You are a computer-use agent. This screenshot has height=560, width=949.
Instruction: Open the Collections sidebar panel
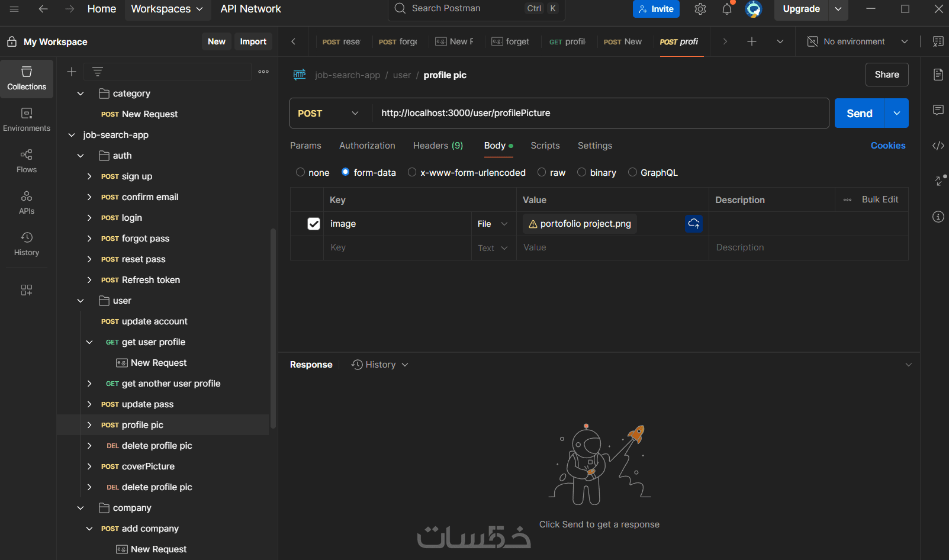tap(27, 79)
